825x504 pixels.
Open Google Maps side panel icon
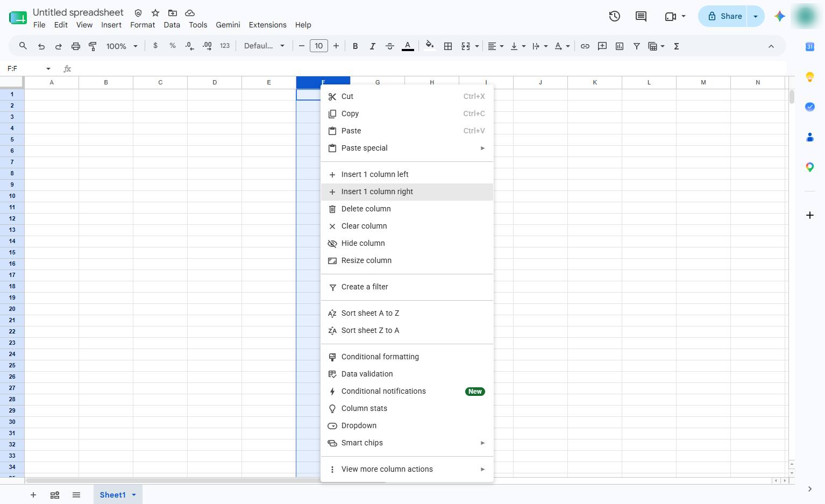tap(810, 167)
